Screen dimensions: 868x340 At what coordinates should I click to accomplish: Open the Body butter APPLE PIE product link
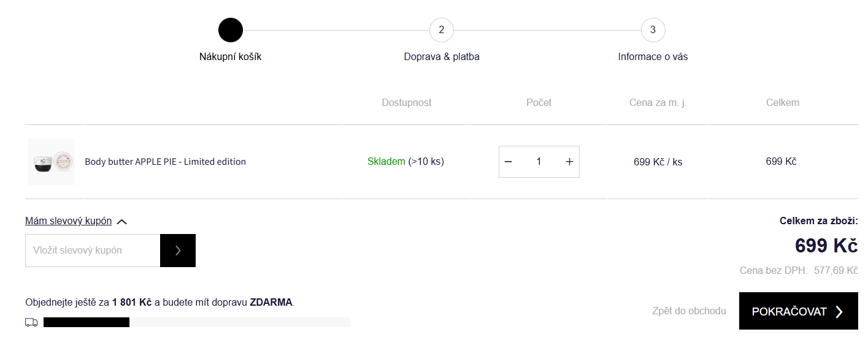pyautogui.click(x=165, y=162)
